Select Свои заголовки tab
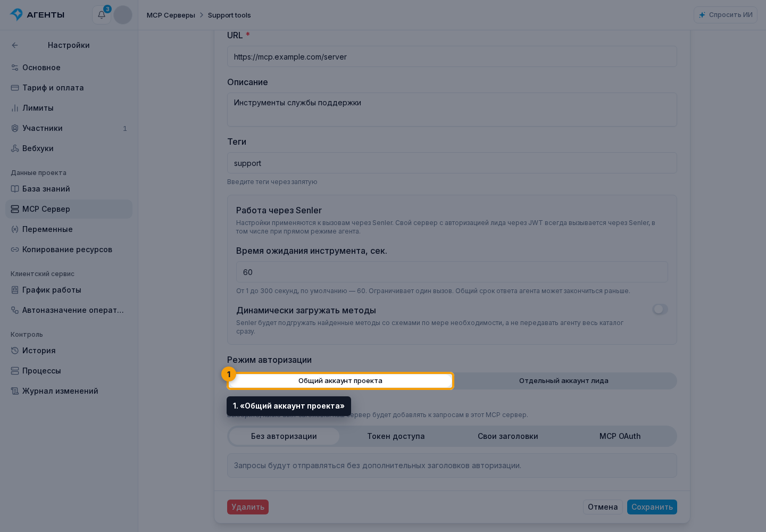This screenshot has height=532, width=766. coord(508,436)
